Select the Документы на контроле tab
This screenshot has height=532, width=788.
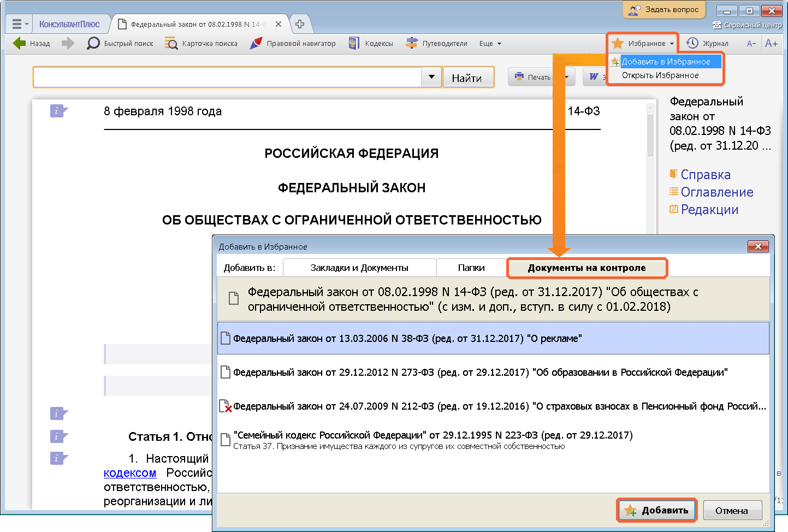[x=586, y=268]
